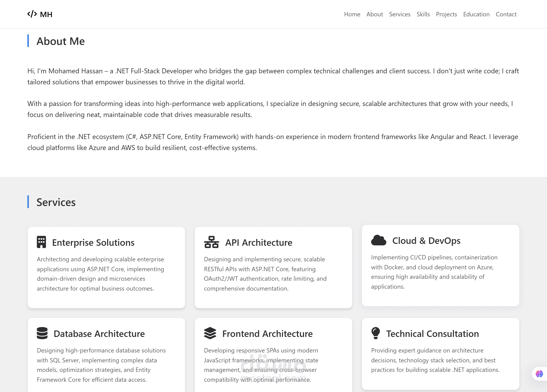547x392 pixels.
Task: Navigate to the Services menu item
Action: (399, 14)
